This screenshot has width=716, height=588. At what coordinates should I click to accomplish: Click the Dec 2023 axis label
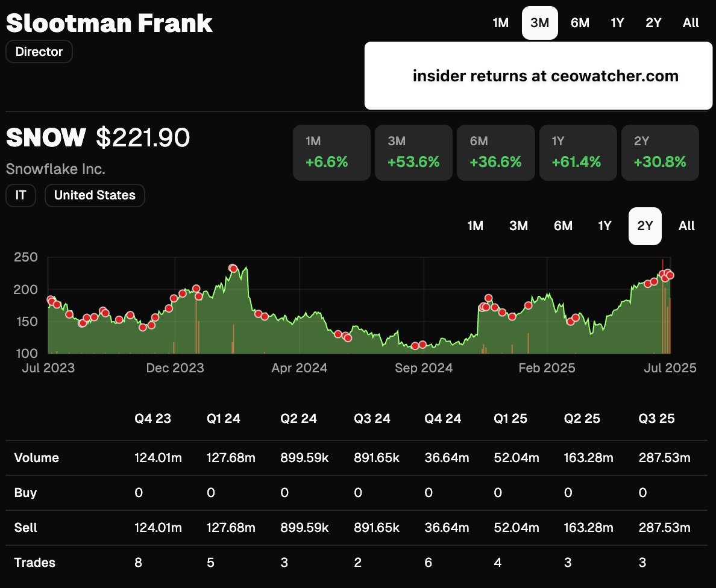175,368
